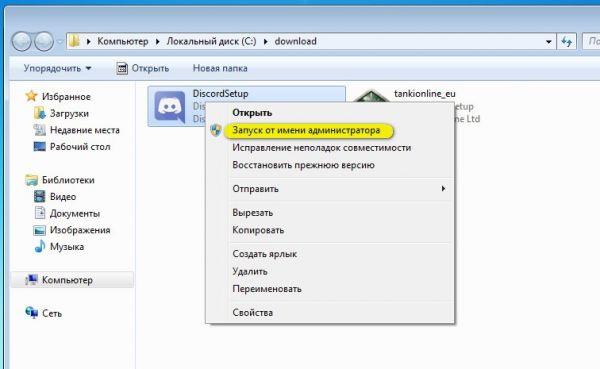Click the Загрузки folder icon

39,113
